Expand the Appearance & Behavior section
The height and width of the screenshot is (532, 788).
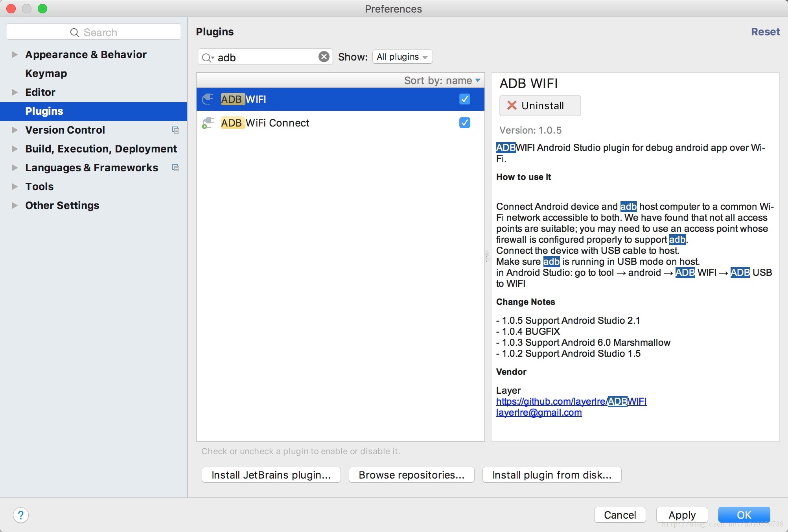(15, 55)
